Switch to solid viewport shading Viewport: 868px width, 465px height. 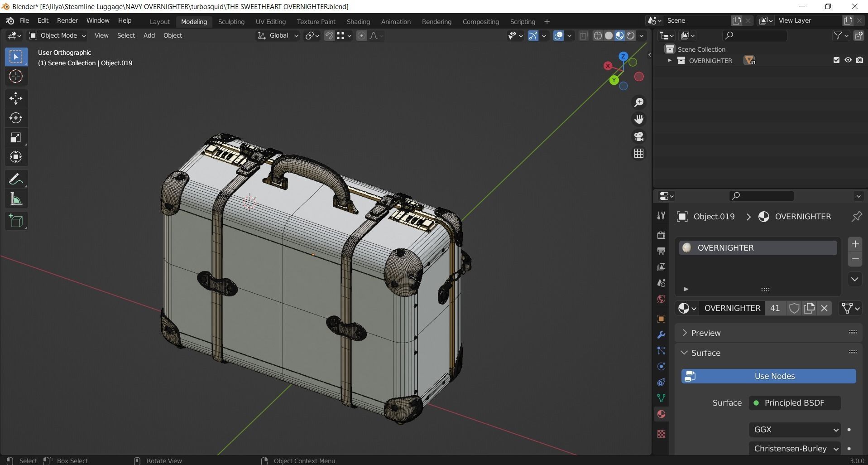(x=609, y=36)
